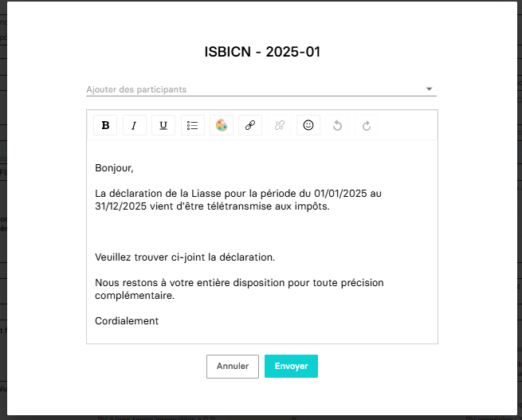The width and height of the screenshot is (522, 420).
Task: Undo the last edit
Action: coord(337,126)
